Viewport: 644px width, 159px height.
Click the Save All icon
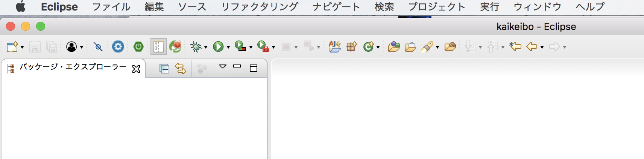click(x=52, y=46)
